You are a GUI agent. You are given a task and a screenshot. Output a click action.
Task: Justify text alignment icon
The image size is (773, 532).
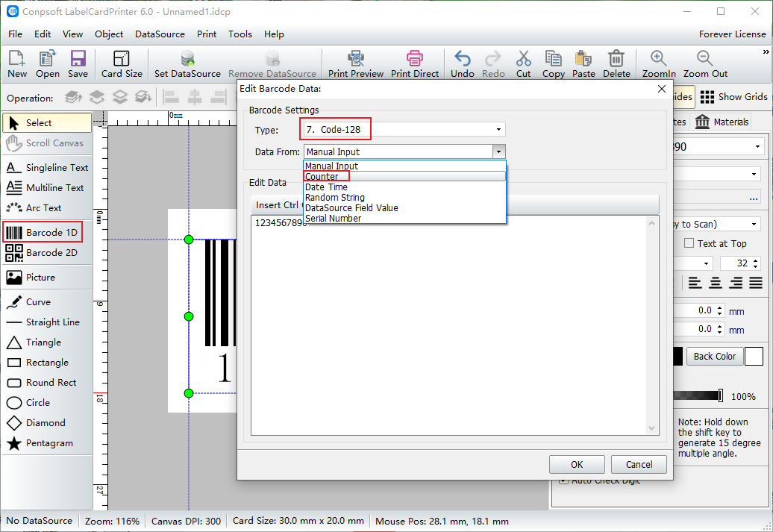coord(756,283)
